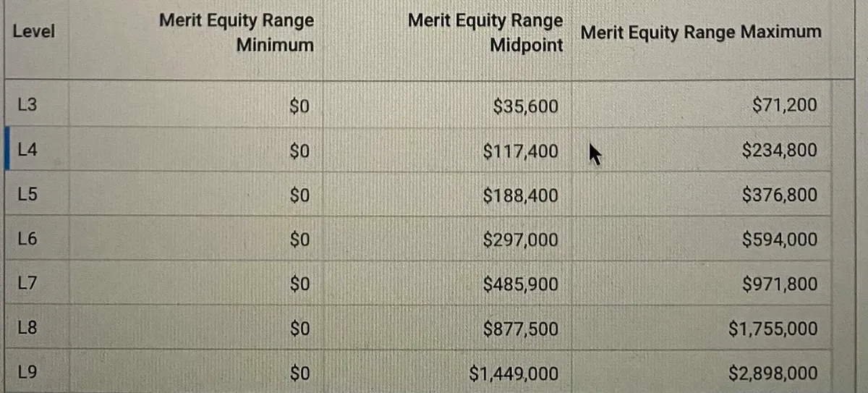Select the Merit Equity Range Maximum header
The image size is (868, 393).
(701, 32)
